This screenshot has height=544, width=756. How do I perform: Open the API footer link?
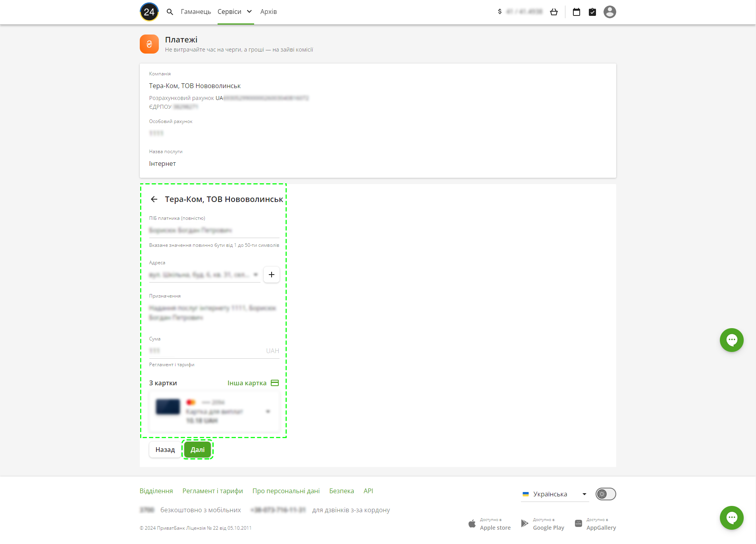(368, 491)
